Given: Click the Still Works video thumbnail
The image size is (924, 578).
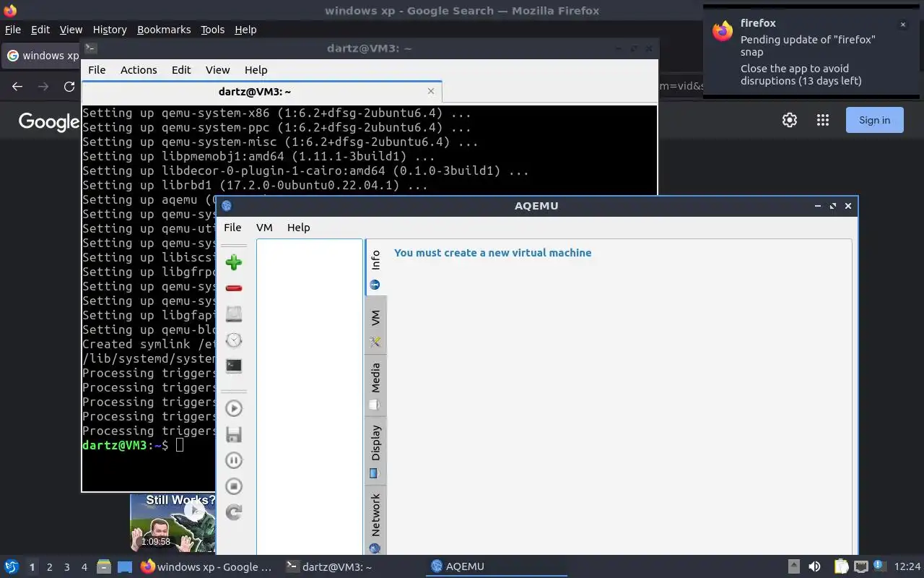Looking at the screenshot, I should (x=173, y=523).
